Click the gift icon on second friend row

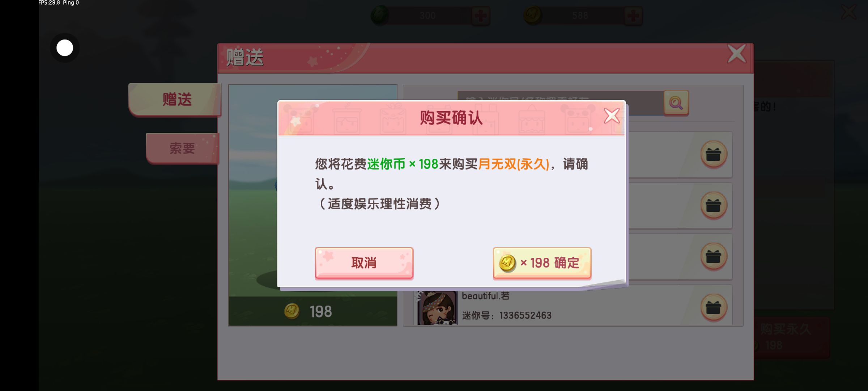point(714,206)
